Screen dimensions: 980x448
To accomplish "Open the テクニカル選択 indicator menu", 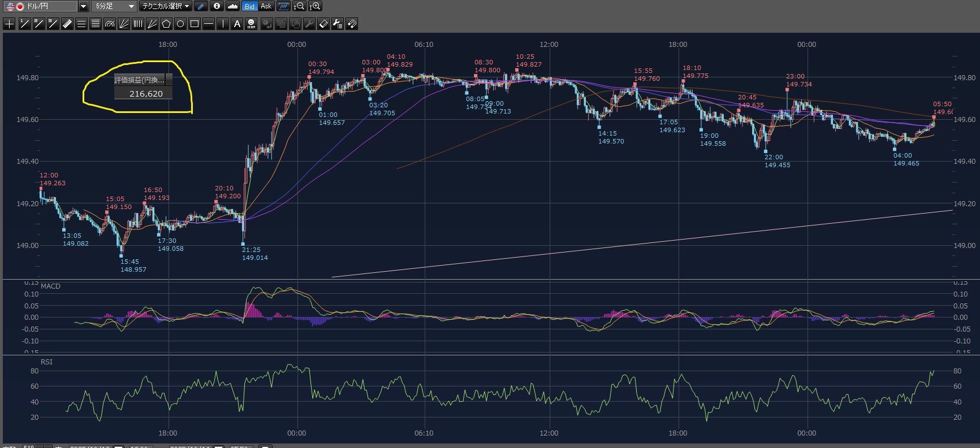I will pos(166,6).
